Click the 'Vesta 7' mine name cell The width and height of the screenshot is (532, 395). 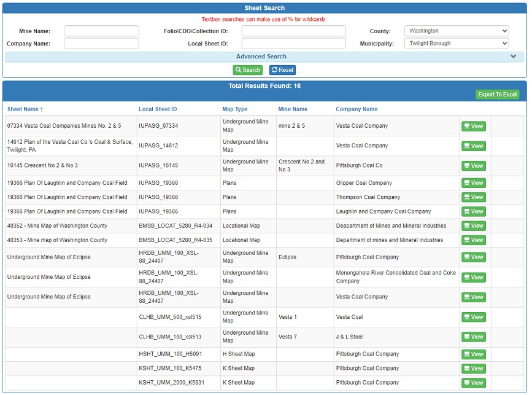[x=287, y=337]
